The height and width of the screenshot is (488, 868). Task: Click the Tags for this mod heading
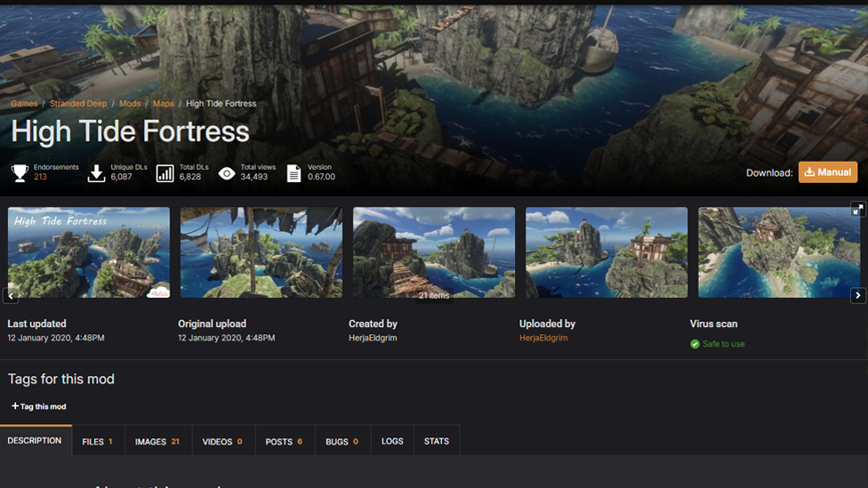(x=60, y=379)
